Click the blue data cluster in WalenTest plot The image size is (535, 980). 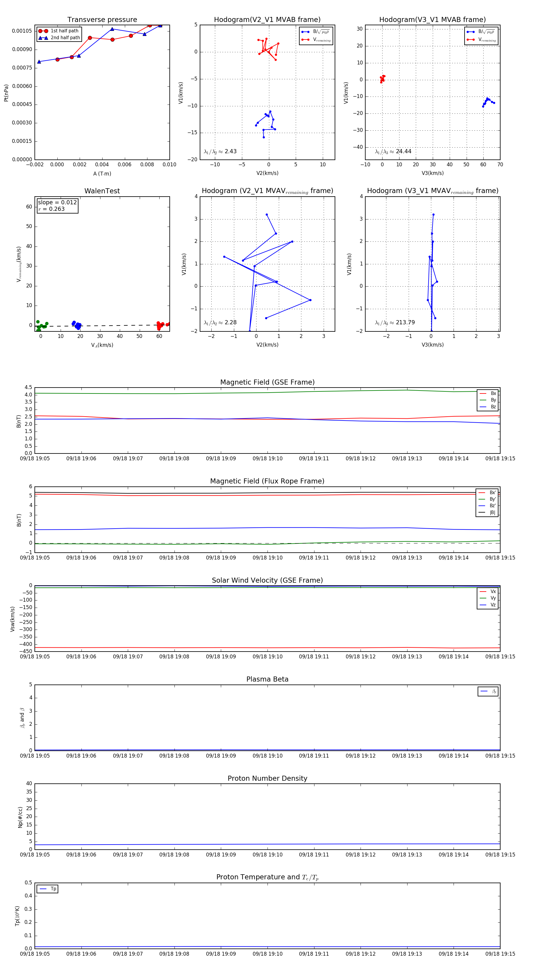point(77,325)
